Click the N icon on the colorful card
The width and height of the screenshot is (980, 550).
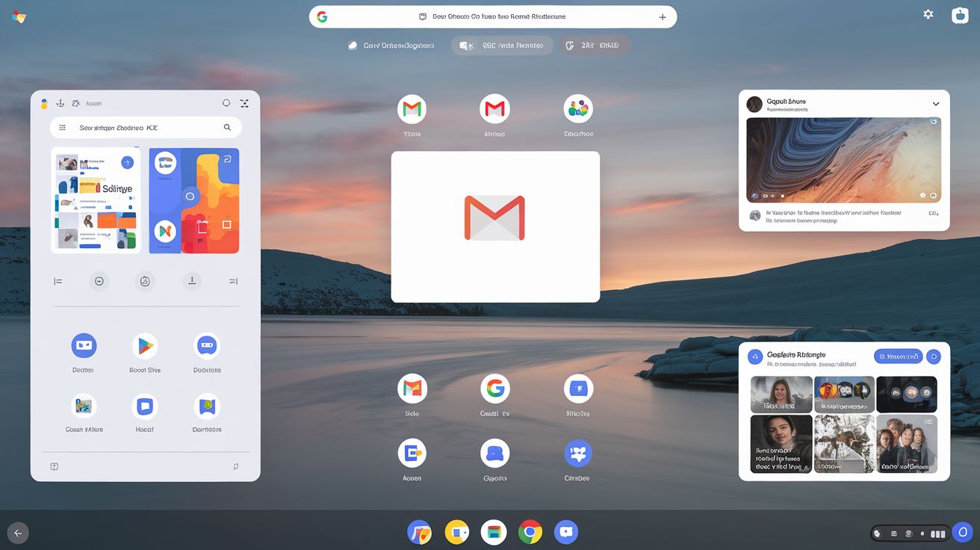tap(165, 231)
